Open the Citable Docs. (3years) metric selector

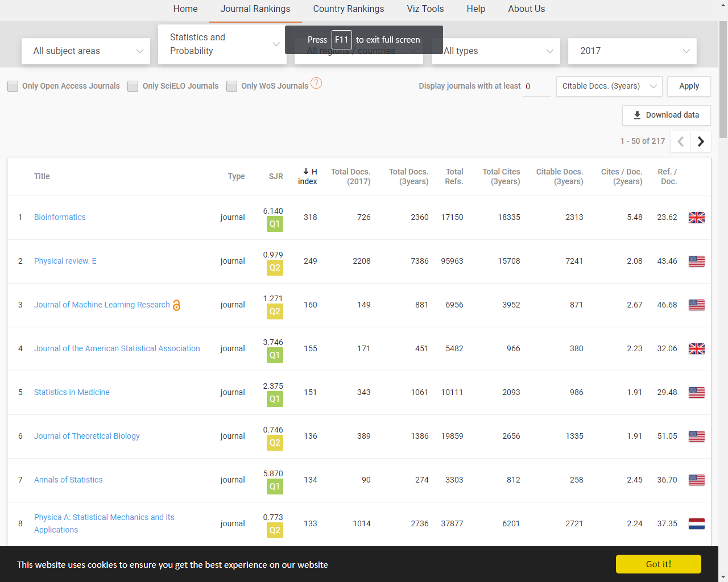click(x=609, y=86)
